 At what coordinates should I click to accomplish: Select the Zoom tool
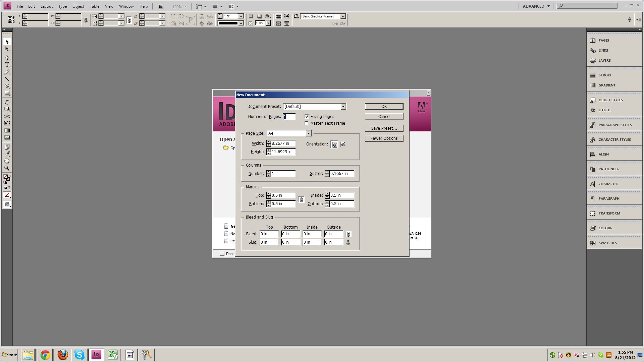click(7, 168)
